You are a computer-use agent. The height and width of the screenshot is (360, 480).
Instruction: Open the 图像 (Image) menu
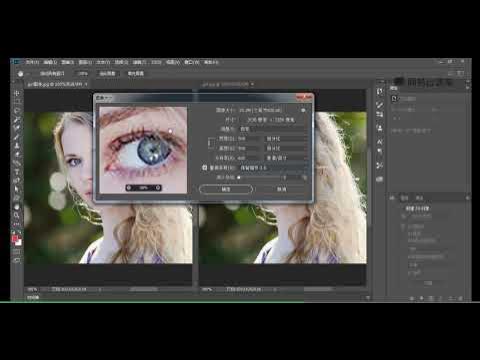[67, 62]
